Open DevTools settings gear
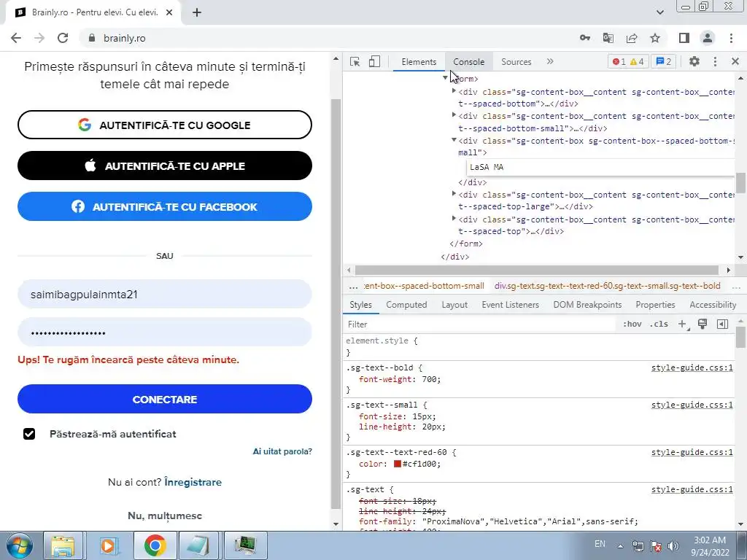The image size is (747, 560). (694, 61)
